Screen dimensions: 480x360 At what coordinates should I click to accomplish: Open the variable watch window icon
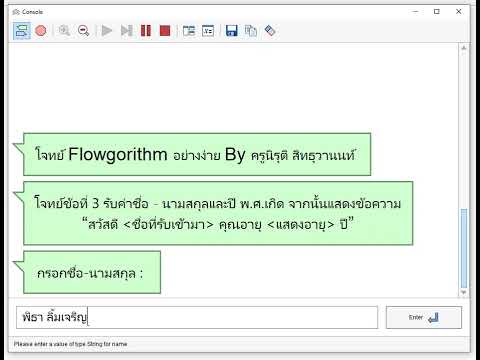click(x=208, y=31)
